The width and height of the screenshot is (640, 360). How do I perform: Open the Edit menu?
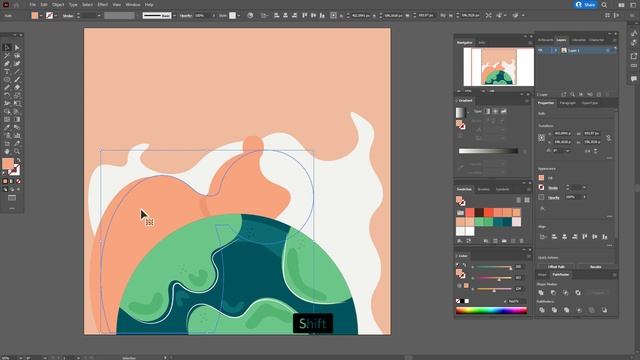pos(44,4)
